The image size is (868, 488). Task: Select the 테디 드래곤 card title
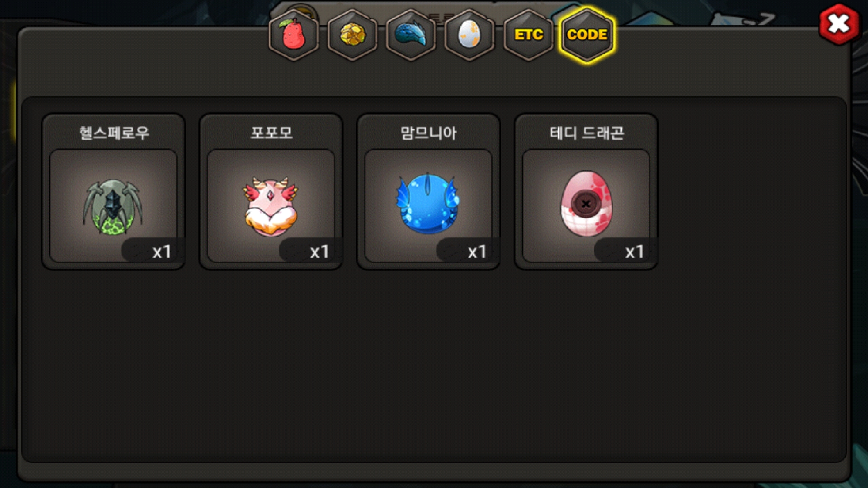(586, 133)
